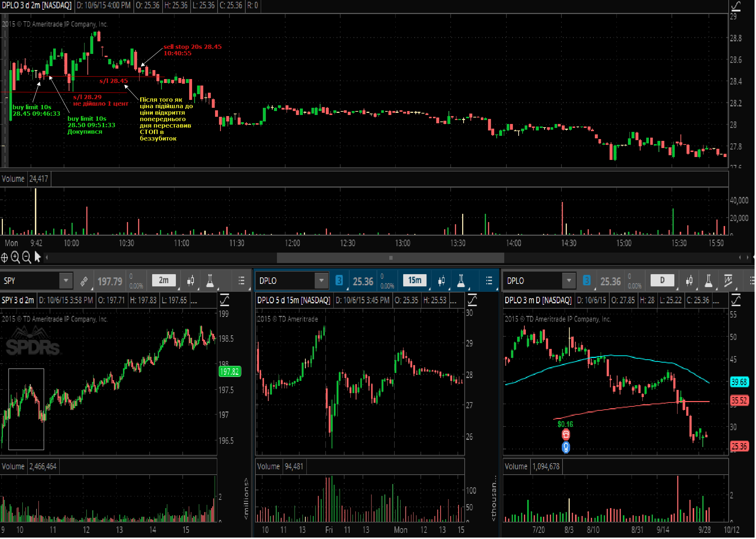Open the list menu icon in the DPLO 15m panel
This screenshot has height=539, width=756.
tap(489, 281)
